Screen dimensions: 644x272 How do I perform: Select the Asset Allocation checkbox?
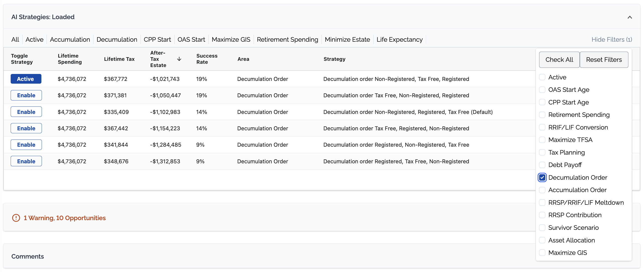[542, 240]
